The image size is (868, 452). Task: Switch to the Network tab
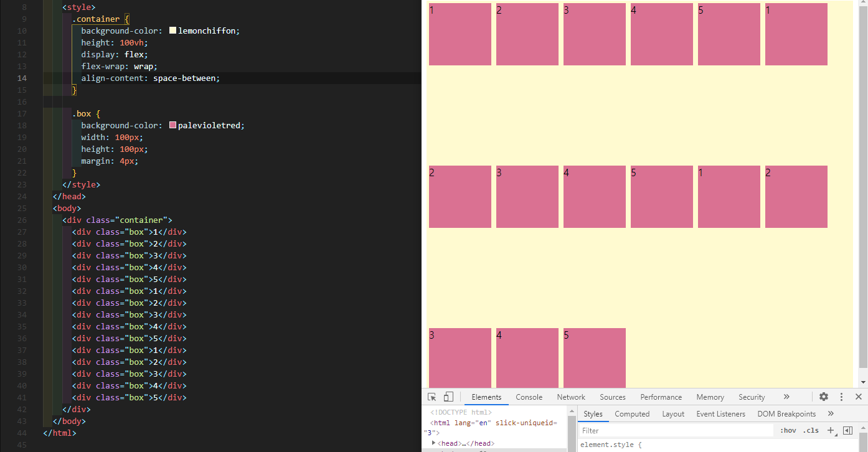pos(571,397)
